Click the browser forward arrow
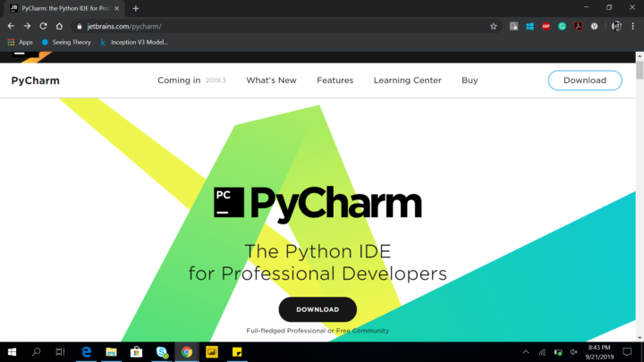644x362 pixels. coord(27,26)
